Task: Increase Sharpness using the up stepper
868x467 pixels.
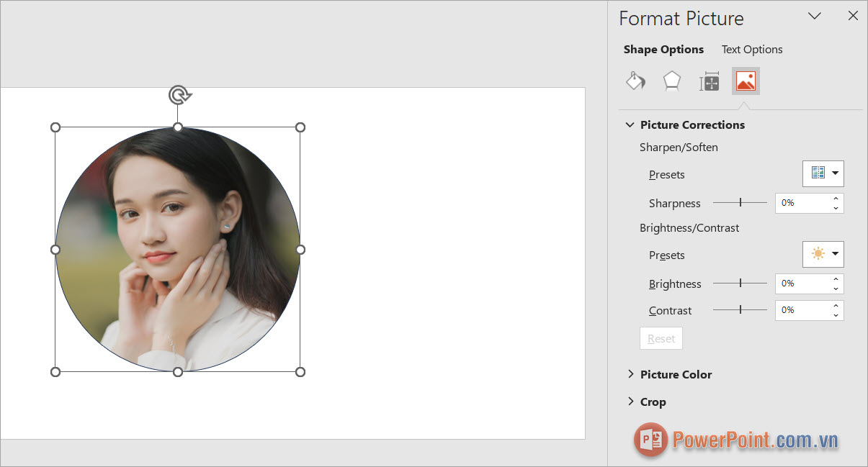Action: click(x=835, y=199)
